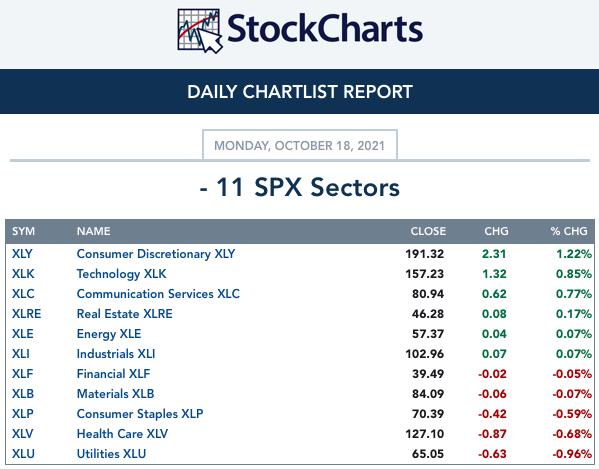Select the XLB symbol link
Image resolution: width=599 pixels, height=469 pixels.
(x=23, y=394)
